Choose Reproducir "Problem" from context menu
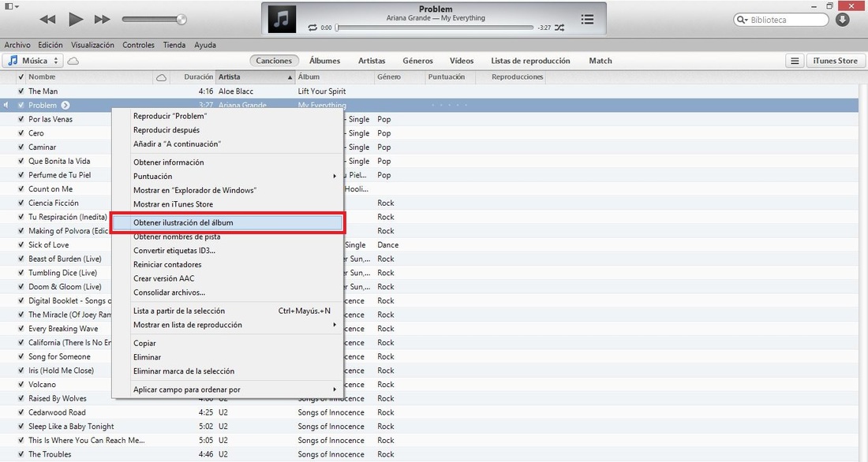The image size is (868, 462). [227, 116]
